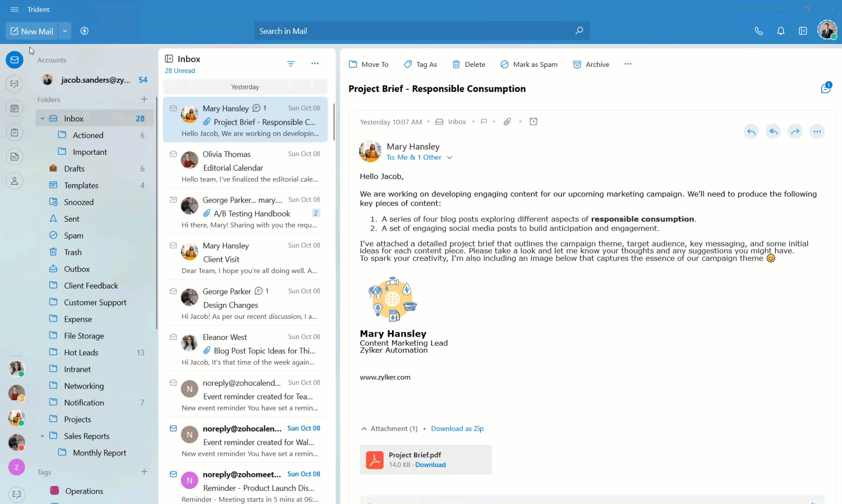The image size is (842, 504).
Task: Select the jacob.sanders account
Action: pos(94,80)
